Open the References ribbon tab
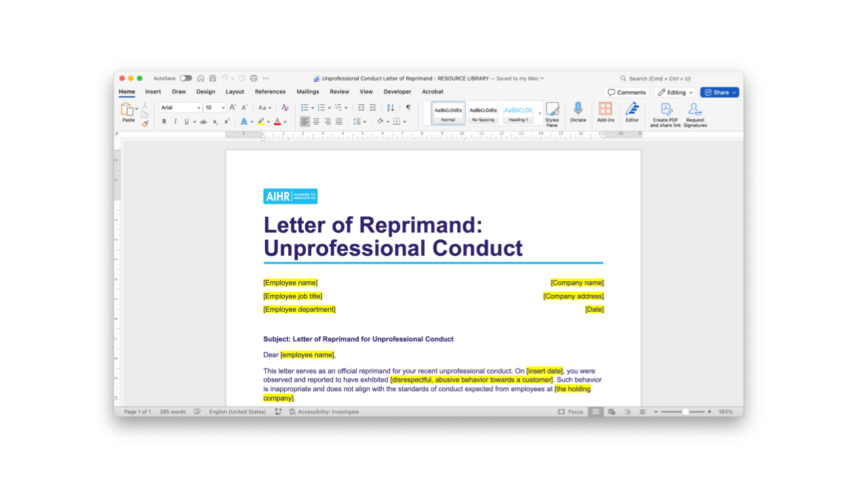 pos(270,92)
